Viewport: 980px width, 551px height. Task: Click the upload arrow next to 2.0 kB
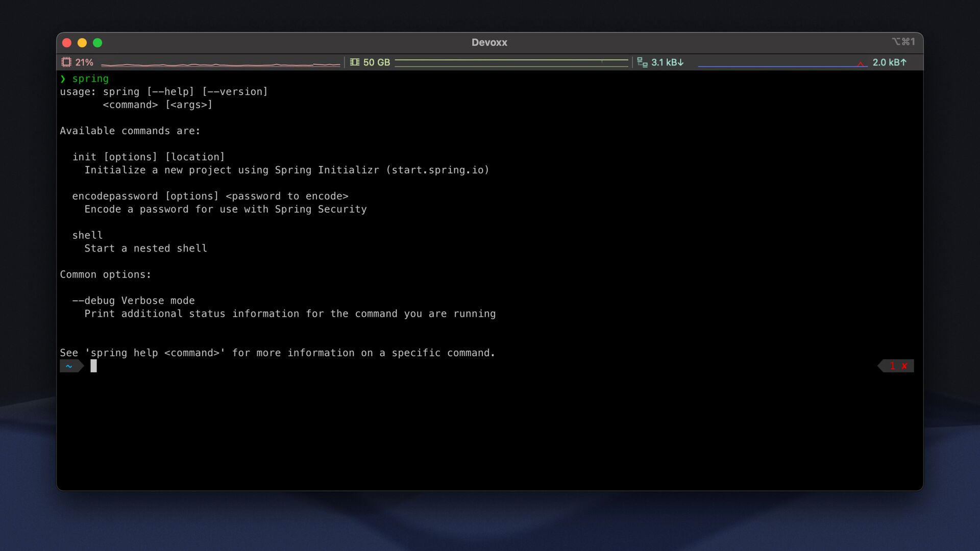903,62
